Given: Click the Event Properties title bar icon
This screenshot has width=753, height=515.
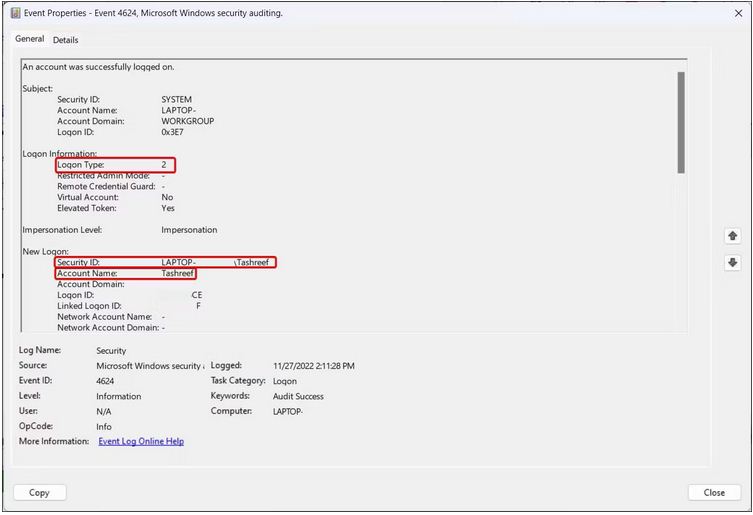Looking at the screenshot, I should click(15, 13).
